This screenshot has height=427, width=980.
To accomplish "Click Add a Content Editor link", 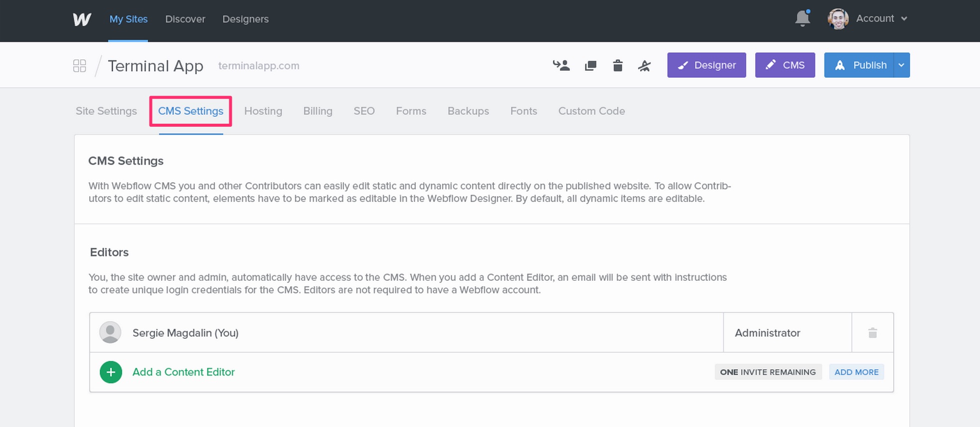I will point(183,372).
